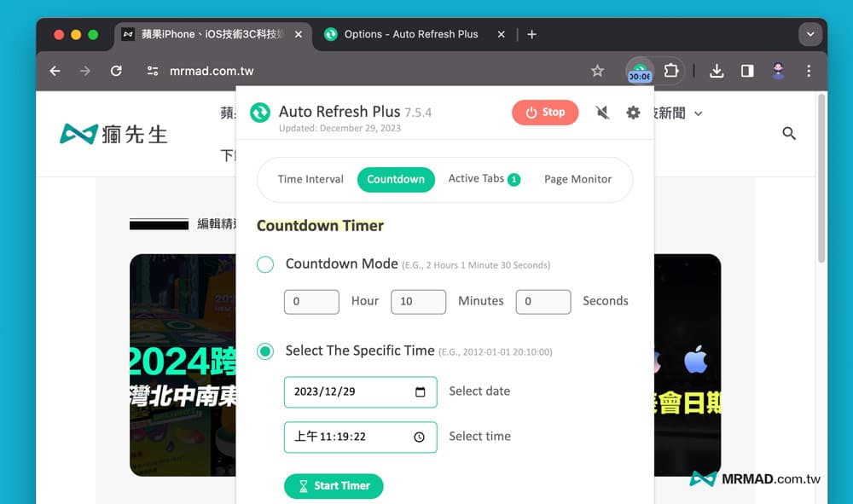This screenshot has width=853, height=504.
Task: Open the 2024跨年 article thumbnail
Action: pyautogui.click(x=183, y=365)
